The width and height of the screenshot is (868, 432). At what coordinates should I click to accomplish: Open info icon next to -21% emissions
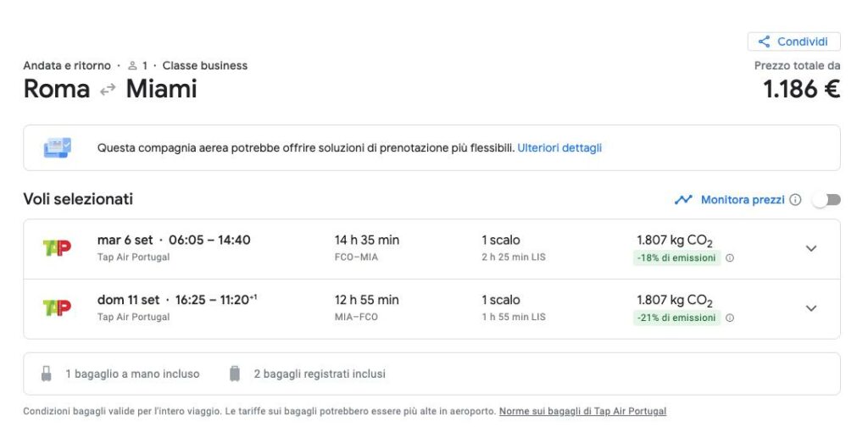click(x=730, y=318)
